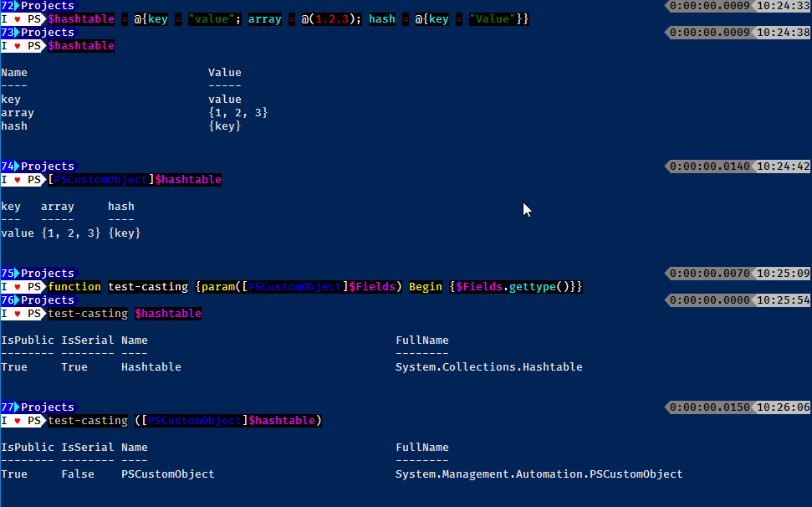Image resolution: width=812 pixels, height=507 pixels.
Task: Click "[PSCustomObject]" cast on prompt 74 line
Action: click(101, 180)
